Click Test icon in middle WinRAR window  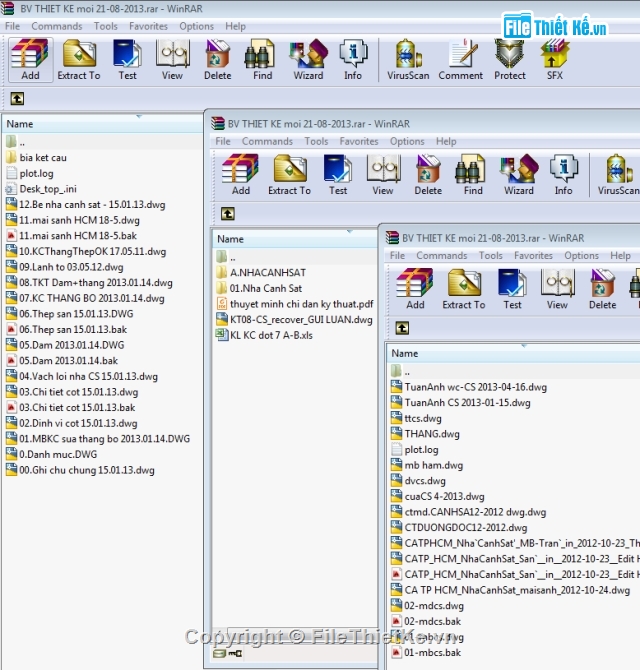click(x=338, y=175)
